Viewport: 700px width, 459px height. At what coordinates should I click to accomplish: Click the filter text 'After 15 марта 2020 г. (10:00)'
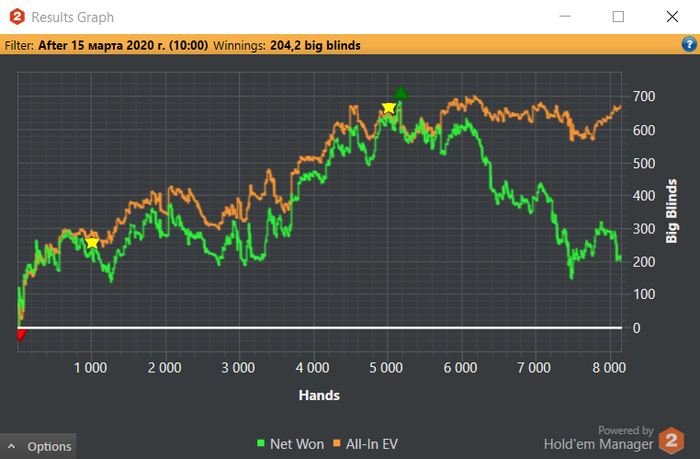click(x=123, y=46)
